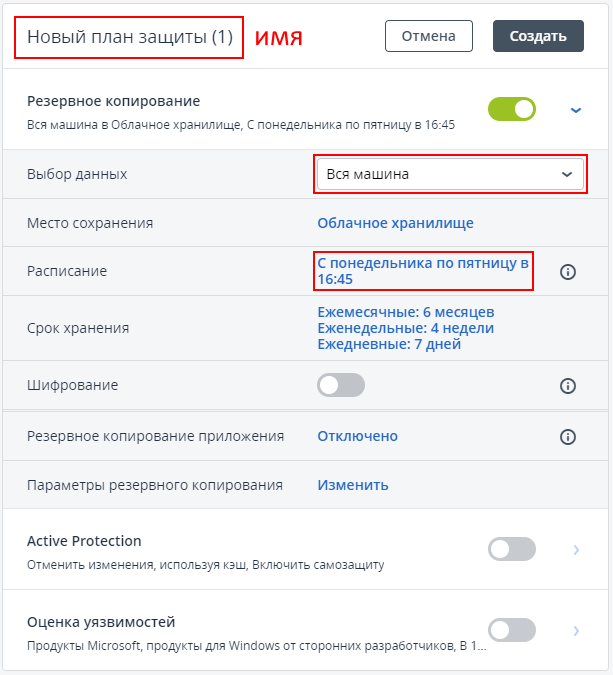Click the Изменить link for backup options
613x675 pixels.
(353, 485)
